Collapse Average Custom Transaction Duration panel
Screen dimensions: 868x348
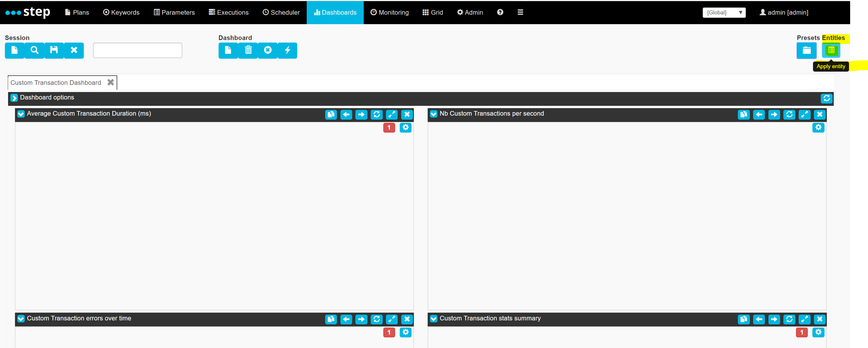click(x=21, y=114)
